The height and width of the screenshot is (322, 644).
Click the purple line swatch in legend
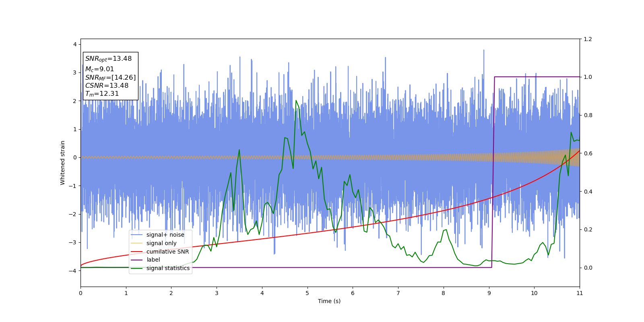click(137, 260)
